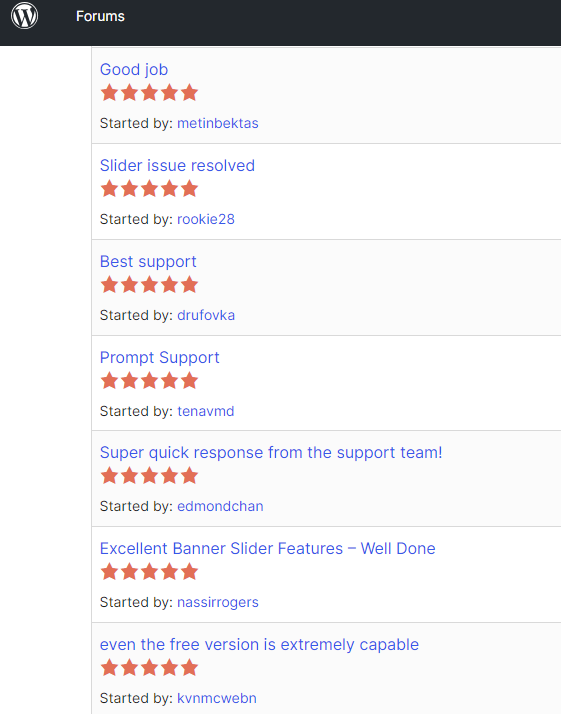Click the stars under "Prompt Support"
The image size is (561, 714).
tap(149, 381)
